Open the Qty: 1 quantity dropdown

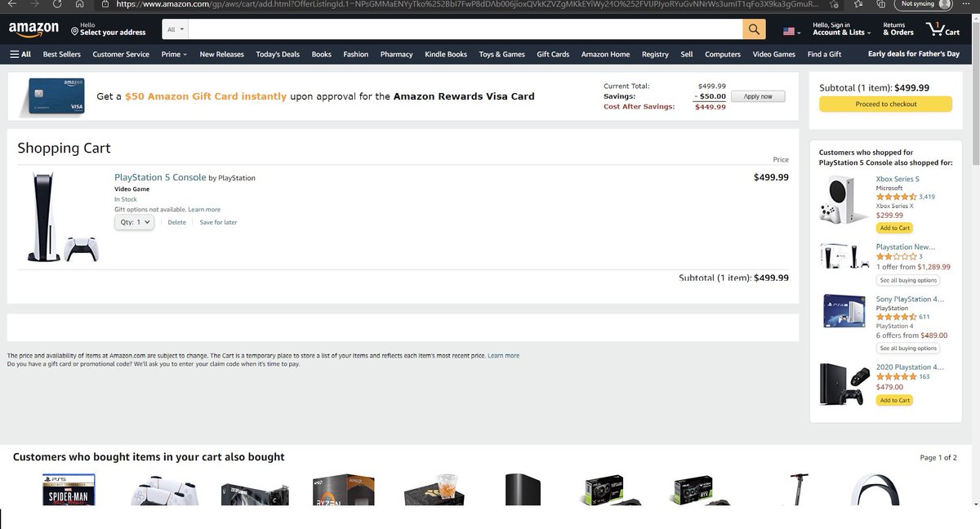pyautogui.click(x=134, y=222)
